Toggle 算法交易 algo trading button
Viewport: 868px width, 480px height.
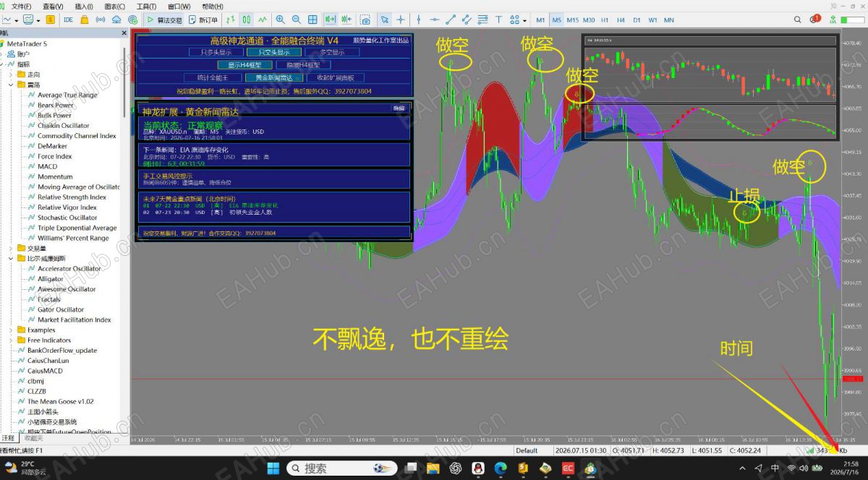[165, 20]
